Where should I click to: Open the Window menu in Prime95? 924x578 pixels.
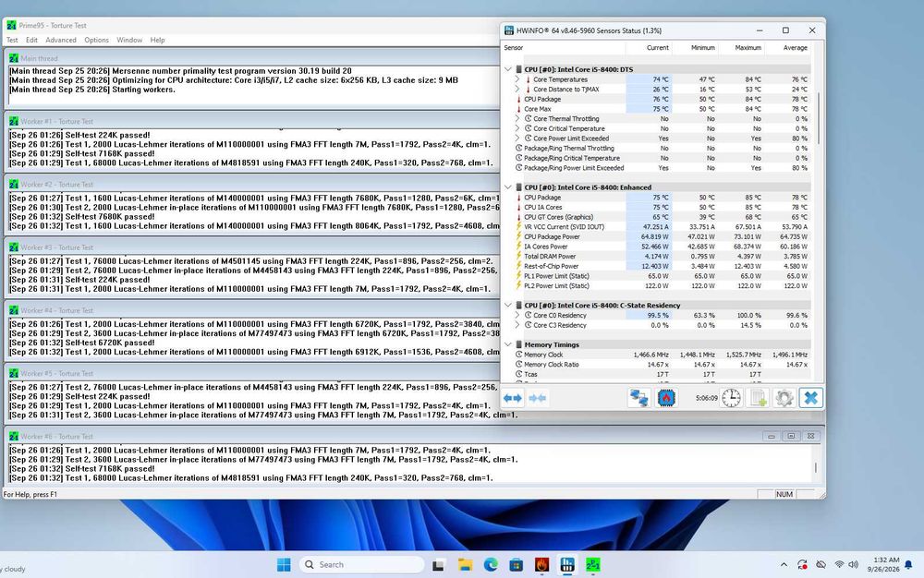tap(129, 40)
